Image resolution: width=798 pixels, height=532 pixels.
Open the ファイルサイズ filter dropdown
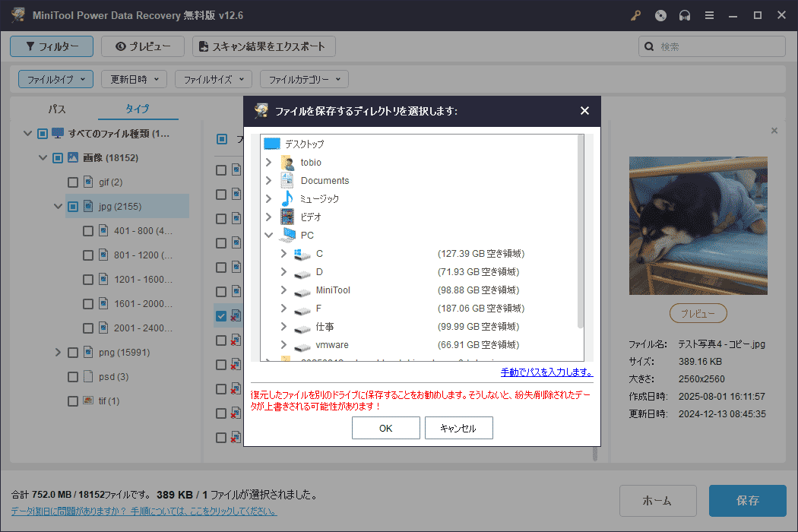click(214, 79)
